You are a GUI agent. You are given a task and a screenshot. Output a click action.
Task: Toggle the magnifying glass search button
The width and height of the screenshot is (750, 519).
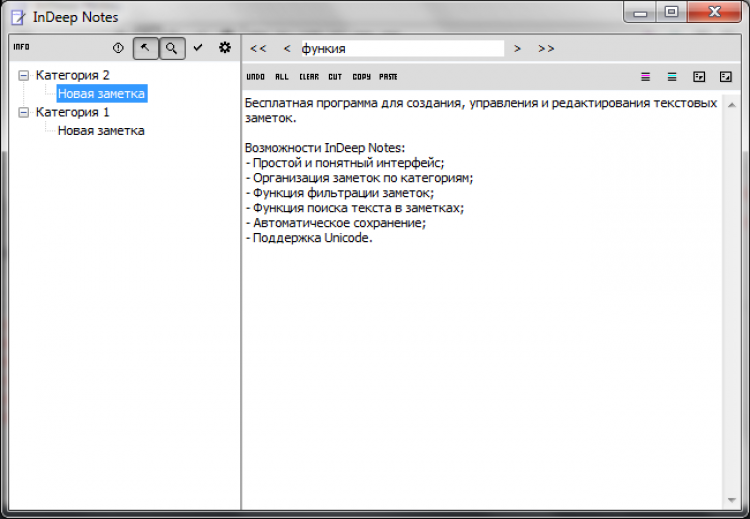(172, 48)
